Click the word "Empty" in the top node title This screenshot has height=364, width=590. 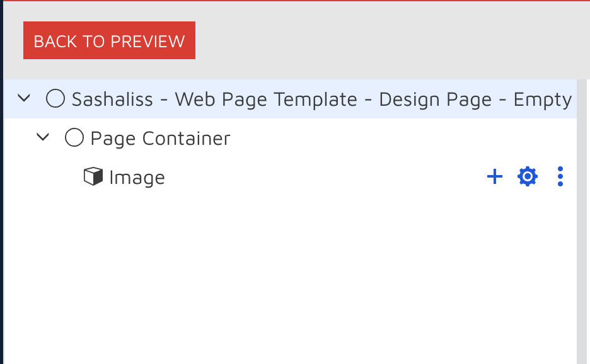(543, 100)
